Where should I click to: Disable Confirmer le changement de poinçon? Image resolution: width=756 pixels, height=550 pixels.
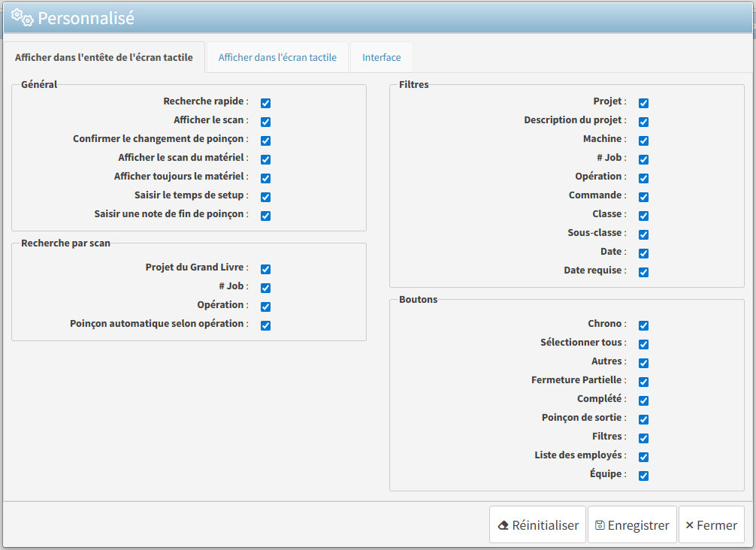click(265, 141)
